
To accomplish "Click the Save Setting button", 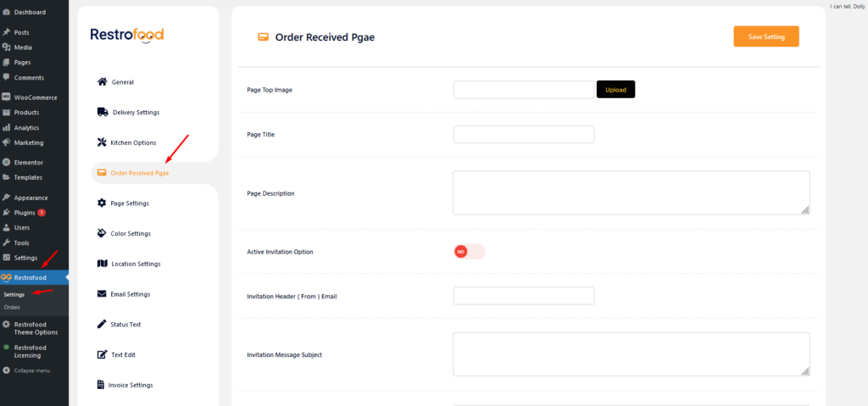I will (765, 36).
